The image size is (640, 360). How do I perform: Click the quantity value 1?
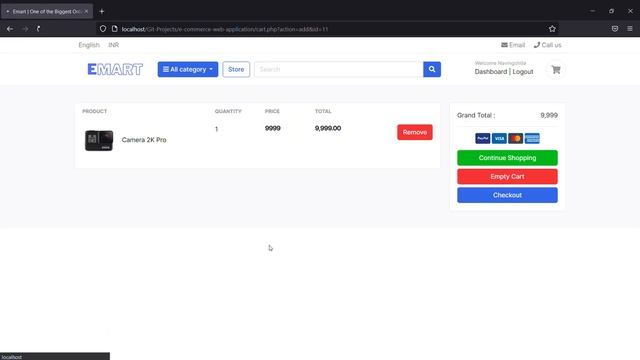click(x=216, y=129)
